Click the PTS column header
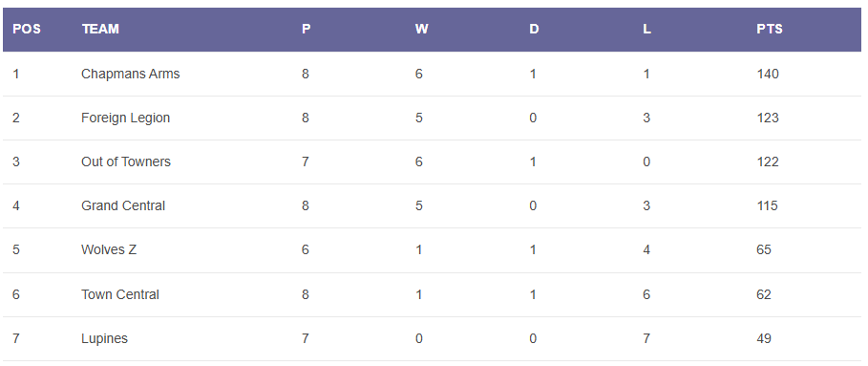 pos(770,30)
